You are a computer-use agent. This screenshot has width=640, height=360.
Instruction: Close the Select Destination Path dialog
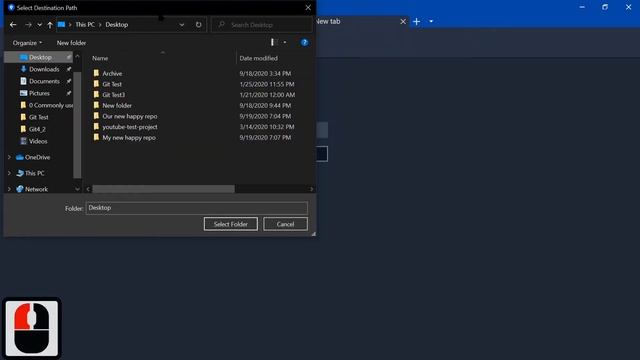pos(308,7)
